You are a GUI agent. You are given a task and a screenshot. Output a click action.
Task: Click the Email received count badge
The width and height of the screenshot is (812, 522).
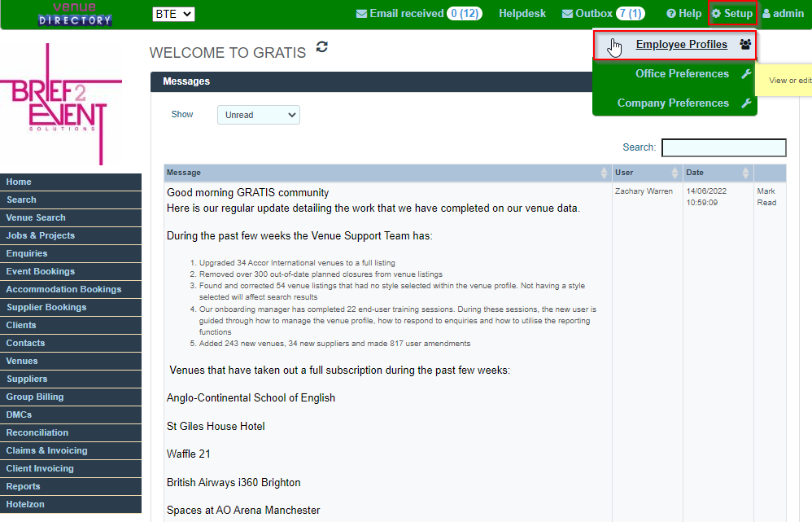point(465,14)
